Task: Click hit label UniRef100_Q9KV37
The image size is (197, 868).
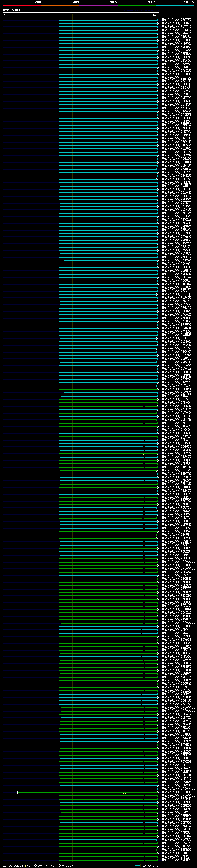Action: point(177,785)
